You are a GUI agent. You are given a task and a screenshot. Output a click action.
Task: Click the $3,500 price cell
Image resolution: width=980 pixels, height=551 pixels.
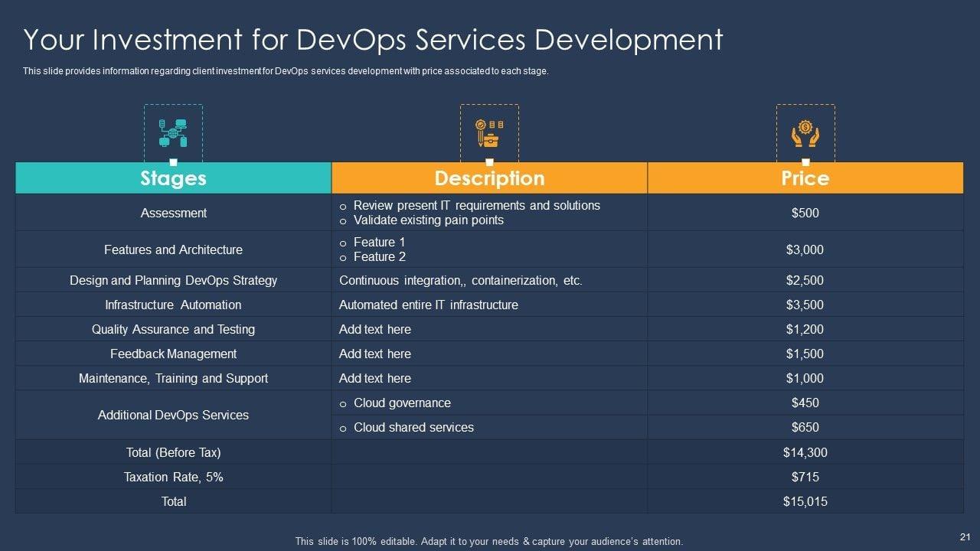805,305
